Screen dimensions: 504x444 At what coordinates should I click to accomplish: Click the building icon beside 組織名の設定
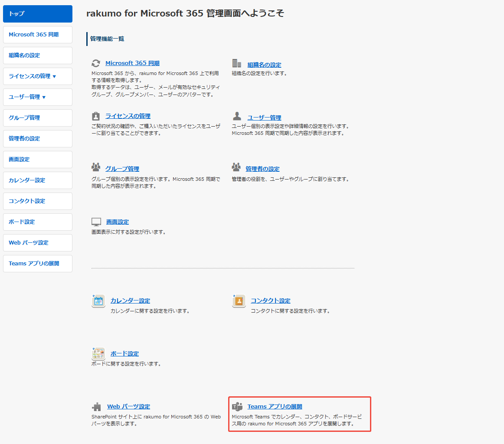pyautogui.click(x=236, y=63)
